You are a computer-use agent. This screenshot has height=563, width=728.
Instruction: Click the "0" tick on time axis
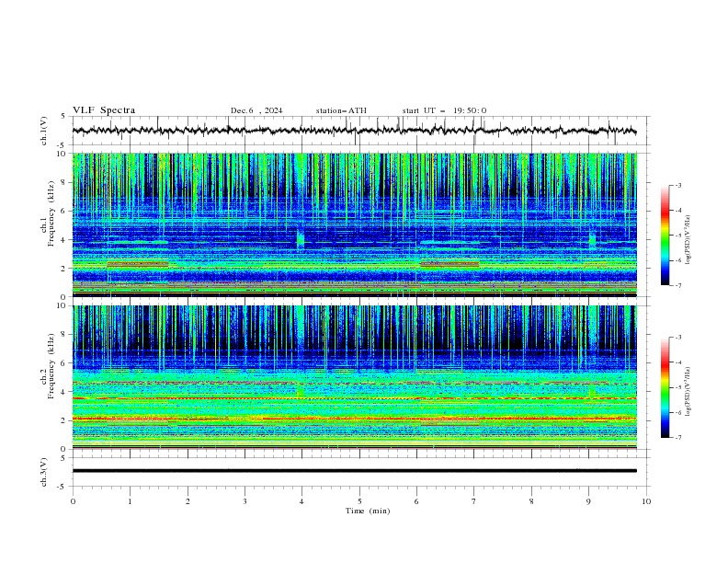tap(73, 501)
